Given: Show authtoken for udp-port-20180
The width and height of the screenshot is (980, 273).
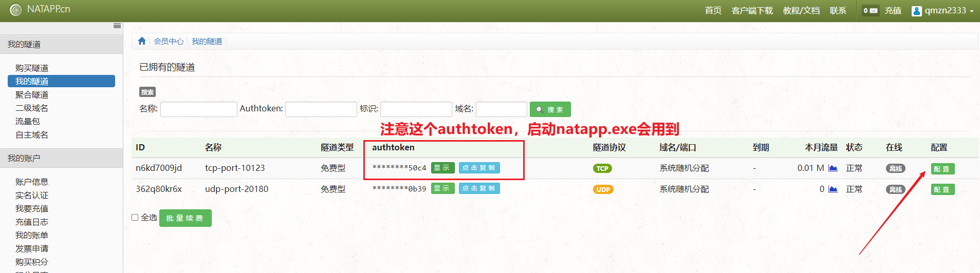Looking at the screenshot, I should point(442,188).
